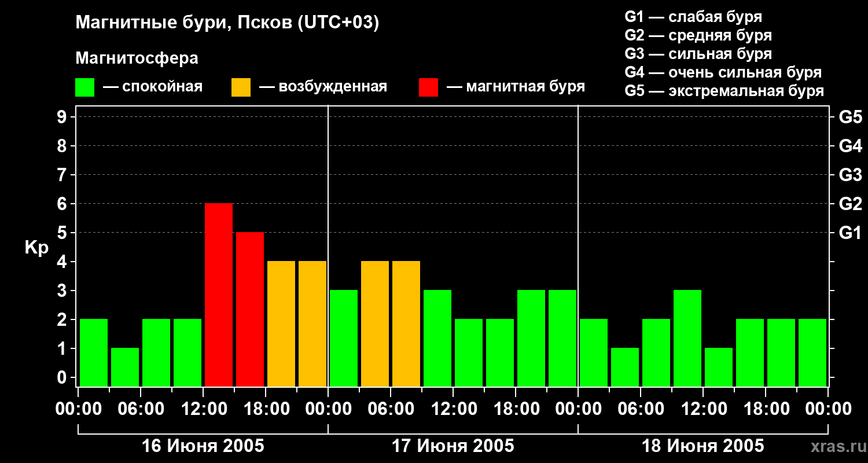Select the 03:00–06:00 Kp 1 bar on 18 June
The height and width of the screenshot is (463, 868).
pyautogui.click(x=625, y=367)
